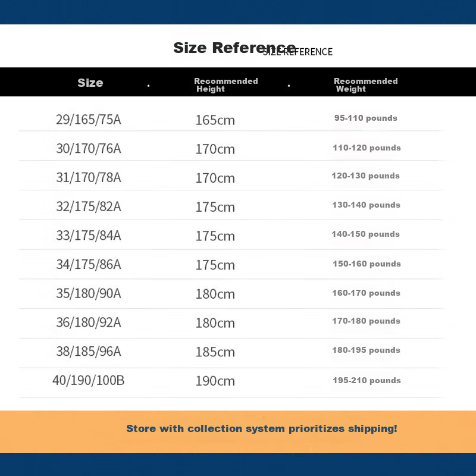Click the "Recommended Height" column header
The width and height of the screenshot is (476, 476).
(226, 84)
